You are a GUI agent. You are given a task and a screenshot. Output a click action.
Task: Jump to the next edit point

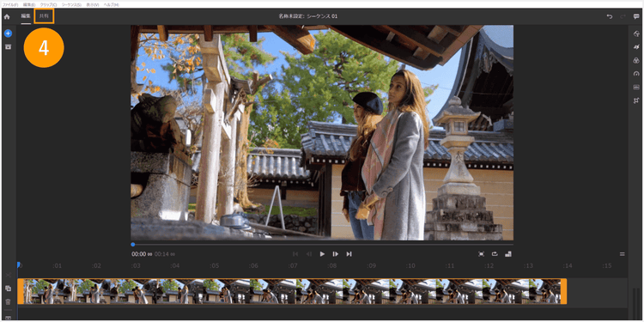[349, 254]
